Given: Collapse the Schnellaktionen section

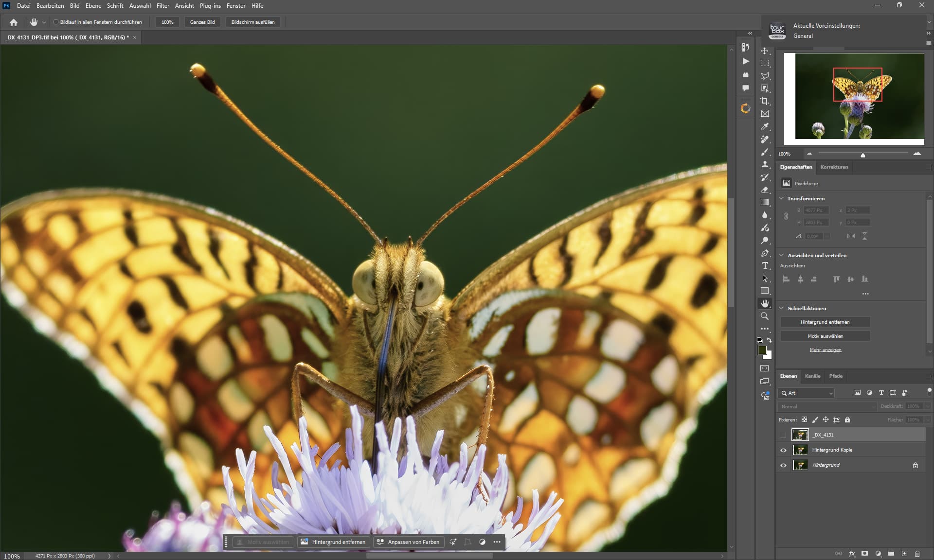Looking at the screenshot, I should [x=782, y=308].
